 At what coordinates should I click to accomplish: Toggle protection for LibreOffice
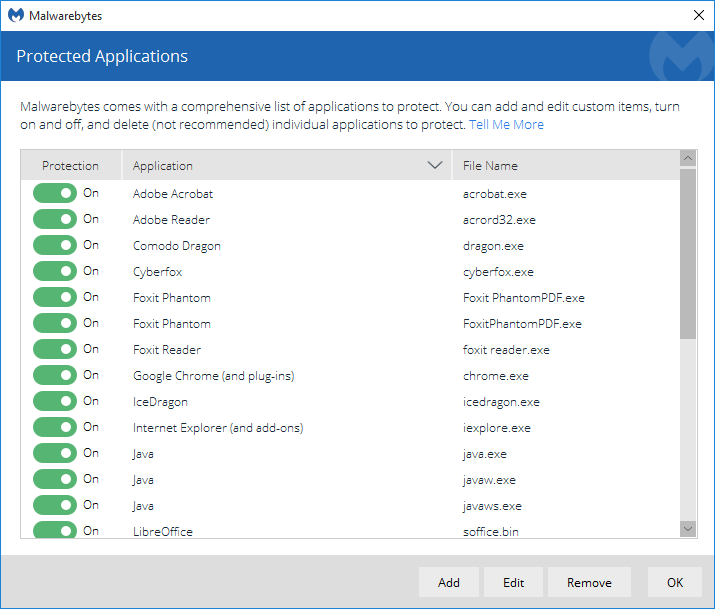[x=55, y=530]
